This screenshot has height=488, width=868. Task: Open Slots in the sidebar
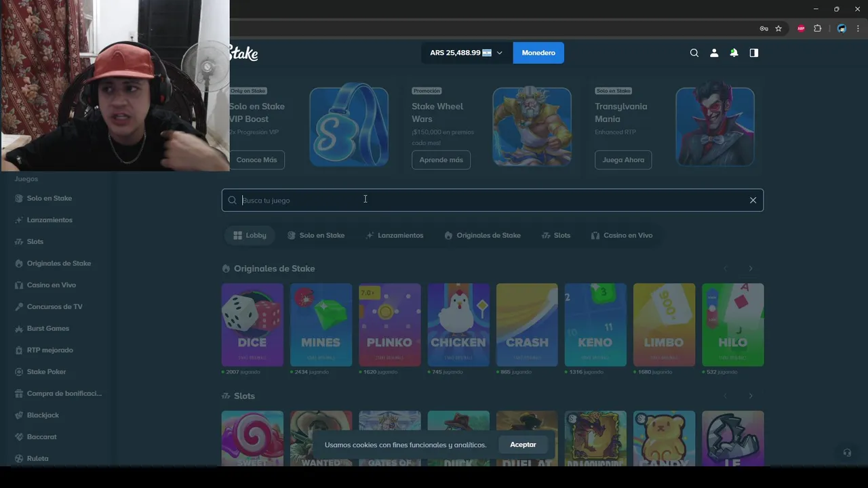tap(28, 241)
